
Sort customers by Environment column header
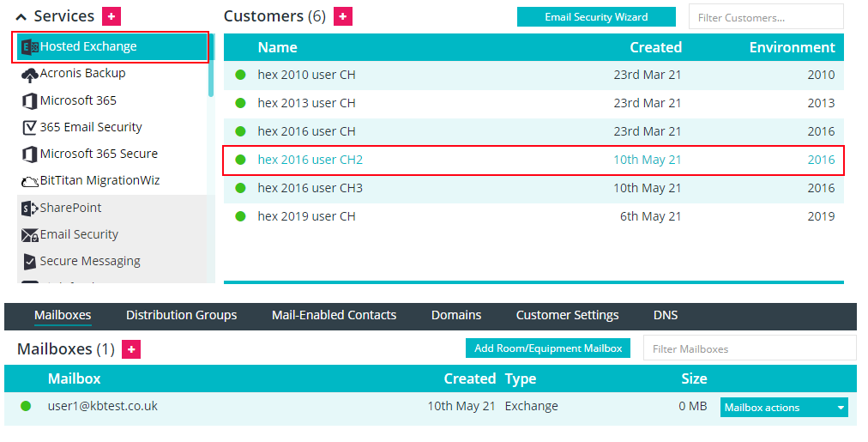(x=793, y=48)
